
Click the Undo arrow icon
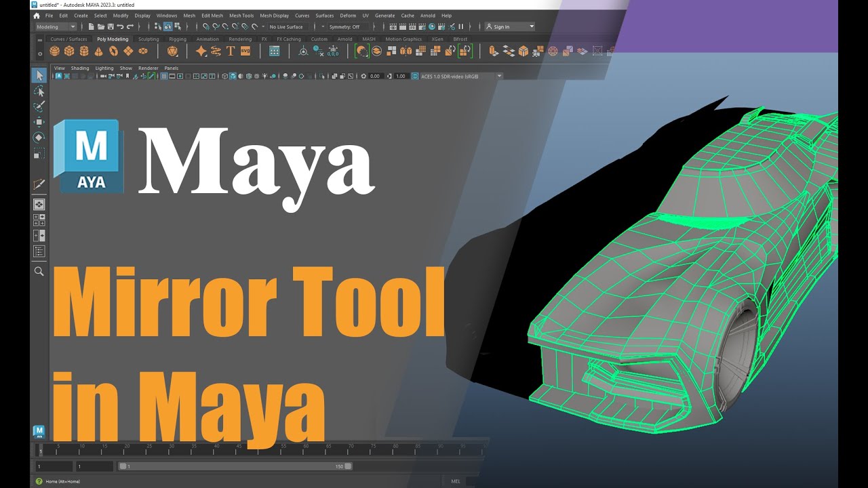point(120,26)
